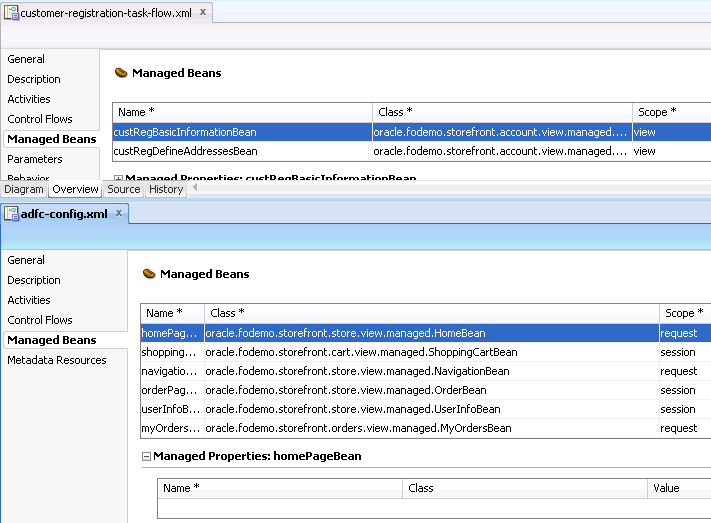Click the HomeBean class cell
This screenshot has height=523, width=711.
pyautogui.click(x=432, y=333)
